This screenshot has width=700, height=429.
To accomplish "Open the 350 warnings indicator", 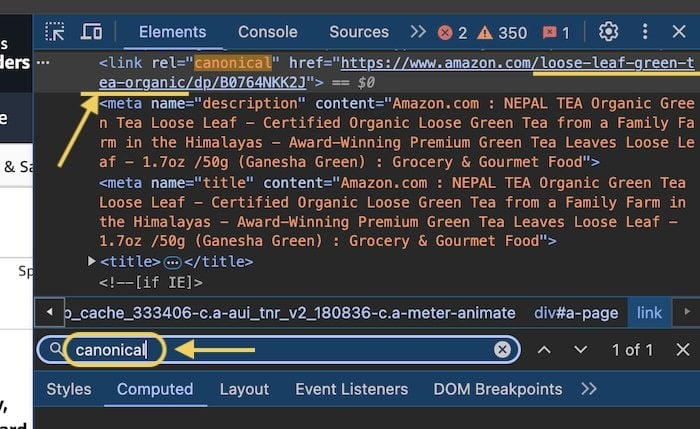I will coord(502,33).
